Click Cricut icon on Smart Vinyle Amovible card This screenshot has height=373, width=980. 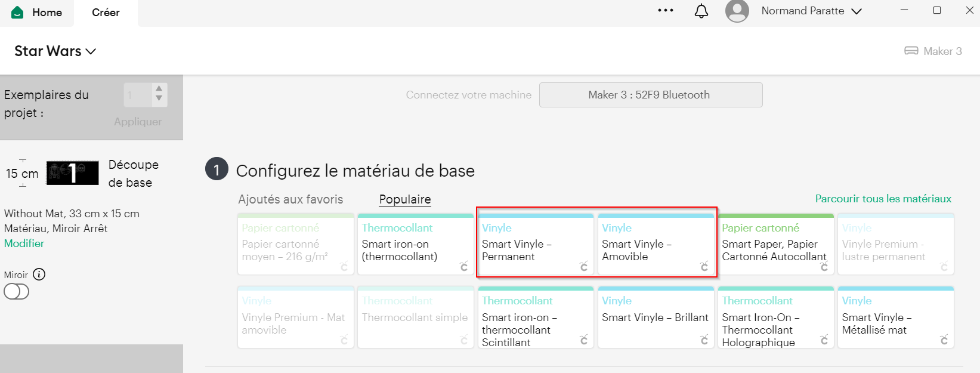(x=704, y=266)
